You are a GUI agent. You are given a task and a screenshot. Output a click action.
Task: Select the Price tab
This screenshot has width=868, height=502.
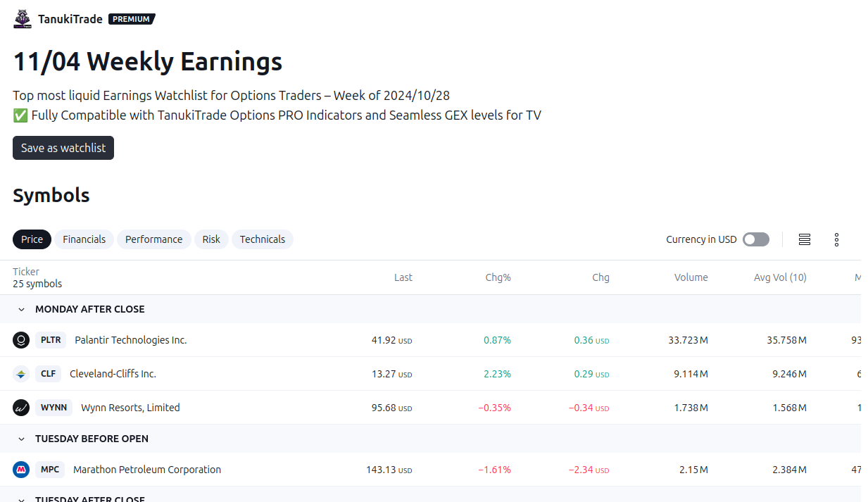(x=32, y=239)
